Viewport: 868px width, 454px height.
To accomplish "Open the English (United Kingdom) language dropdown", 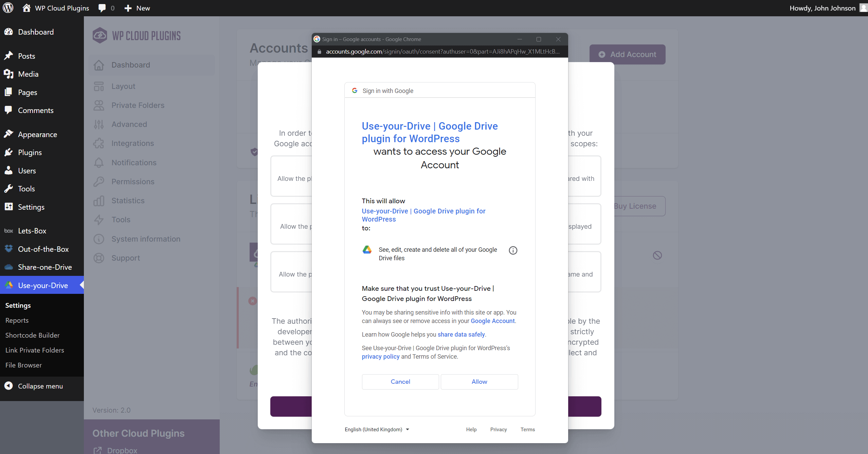I will (377, 429).
